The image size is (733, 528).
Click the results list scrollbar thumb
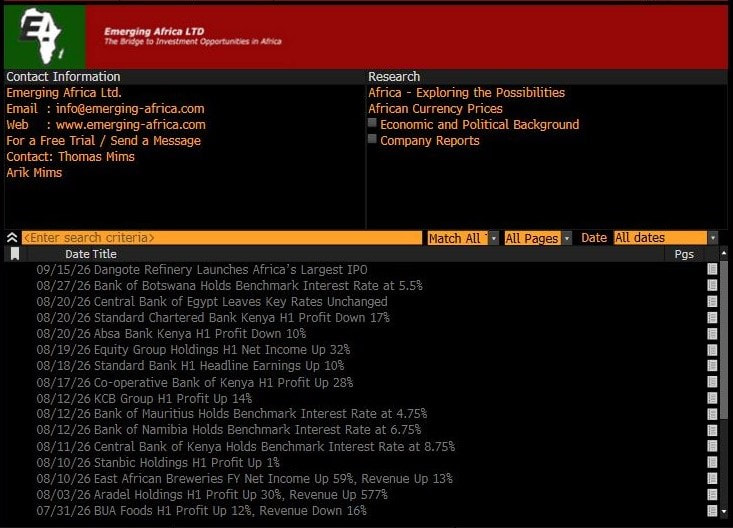[724, 340]
